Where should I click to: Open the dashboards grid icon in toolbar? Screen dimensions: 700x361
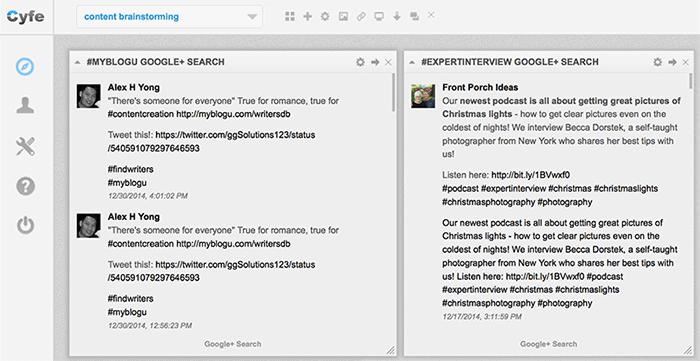(x=290, y=17)
